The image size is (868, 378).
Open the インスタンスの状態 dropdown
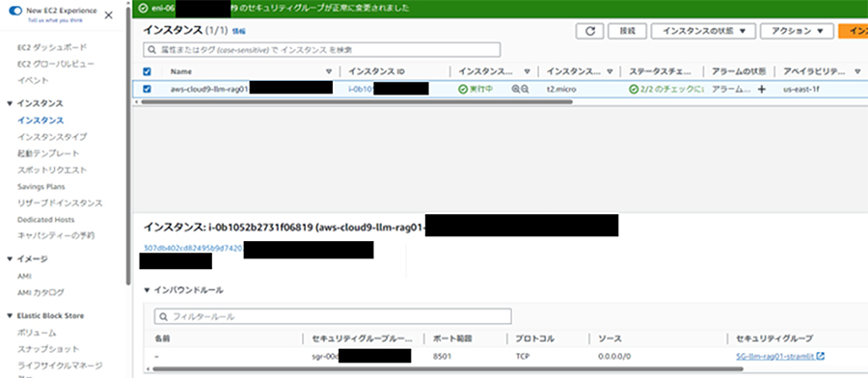[703, 31]
